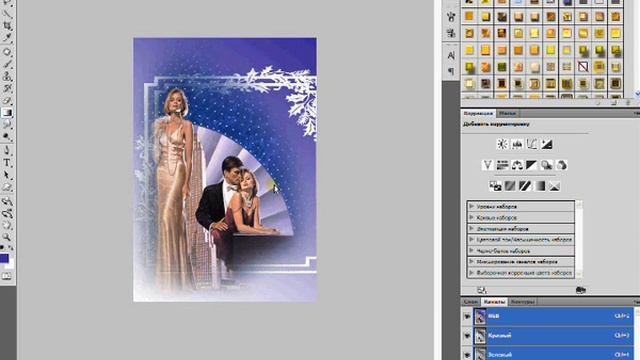The image size is (640, 360).
Task: Add a Threshold adjustment
Action: point(524,187)
